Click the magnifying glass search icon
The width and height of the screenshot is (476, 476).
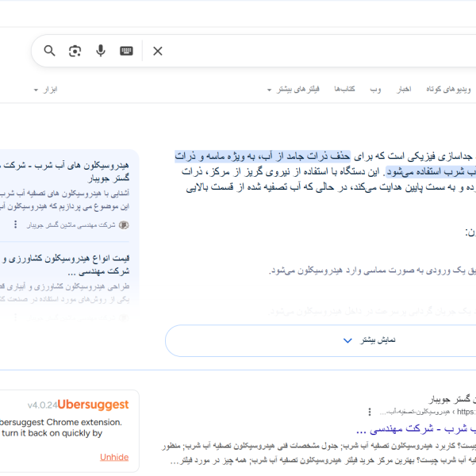(49, 51)
